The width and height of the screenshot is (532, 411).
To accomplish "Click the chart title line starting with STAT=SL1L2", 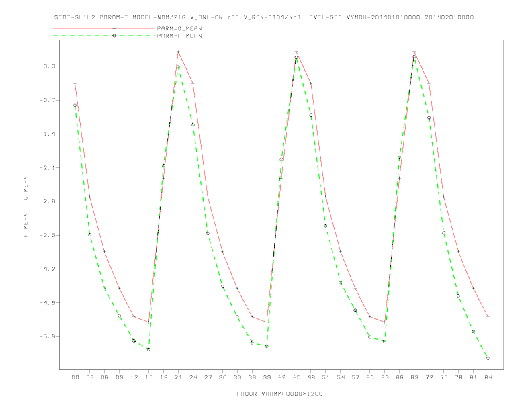I will (x=263, y=17).
